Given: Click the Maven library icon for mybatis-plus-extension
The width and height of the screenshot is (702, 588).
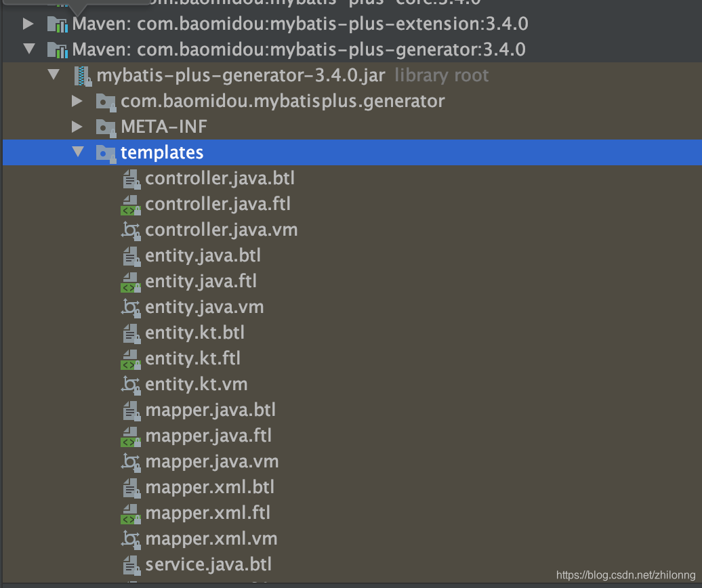Looking at the screenshot, I should pos(58,24).
